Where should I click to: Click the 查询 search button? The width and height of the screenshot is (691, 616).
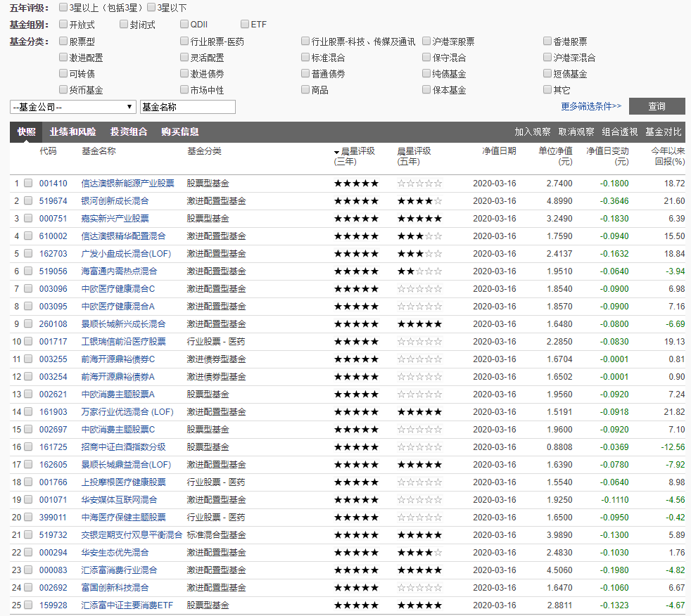(657, 106)
